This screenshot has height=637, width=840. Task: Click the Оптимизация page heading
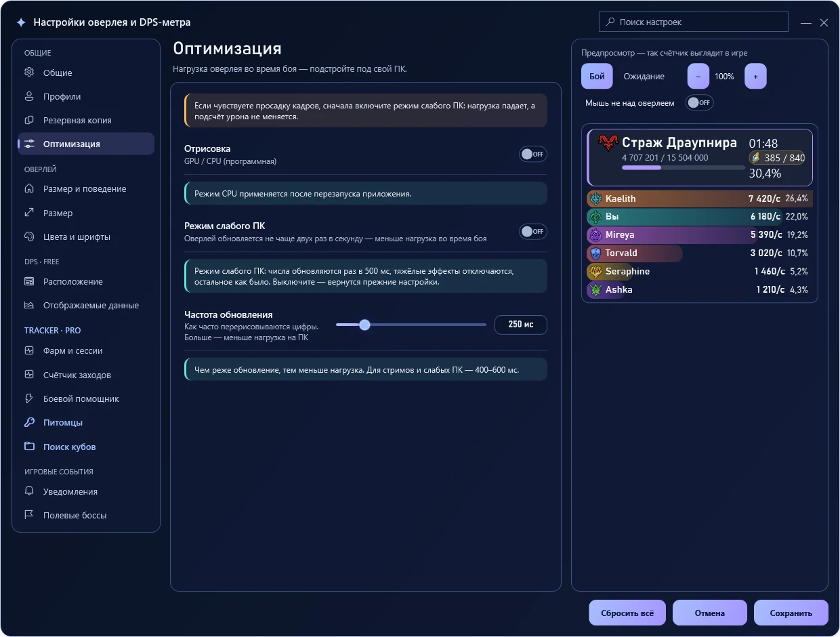(x=227, y=49)
